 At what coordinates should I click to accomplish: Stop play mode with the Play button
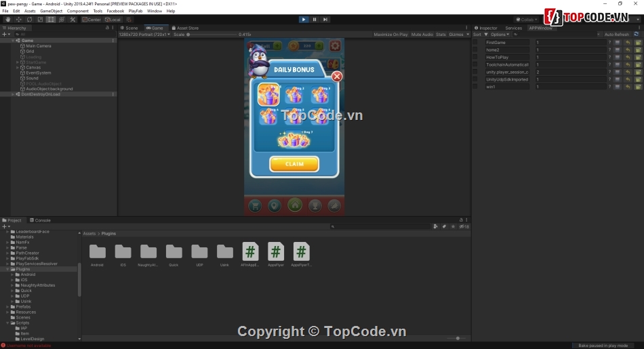304,19
